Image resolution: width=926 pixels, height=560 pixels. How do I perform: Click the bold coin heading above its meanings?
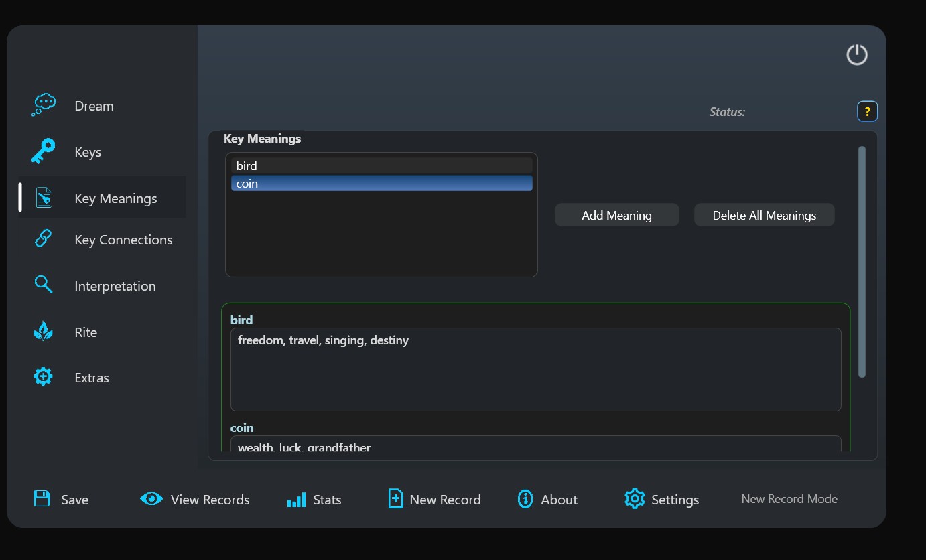coord(242,427)
